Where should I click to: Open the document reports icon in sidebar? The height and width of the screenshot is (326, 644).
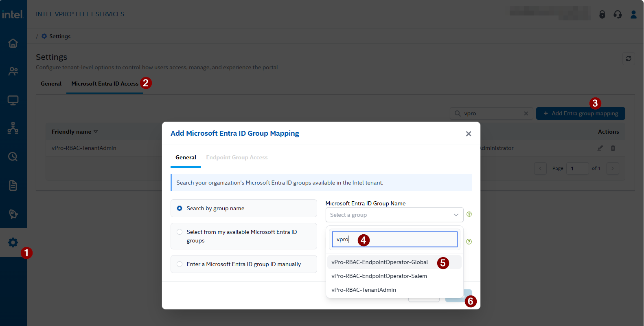[x=13, y=185]
